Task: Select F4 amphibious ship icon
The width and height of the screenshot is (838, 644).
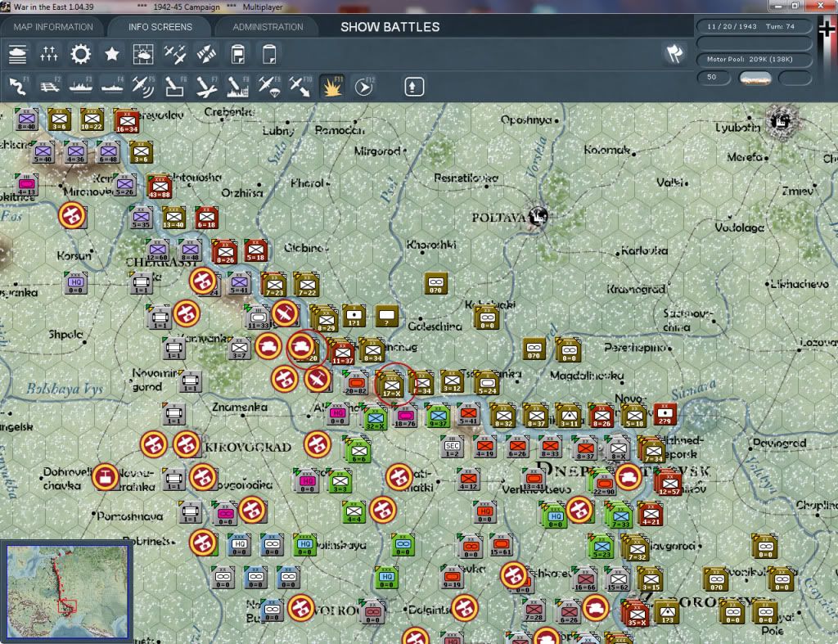Action: pos(112,87)
